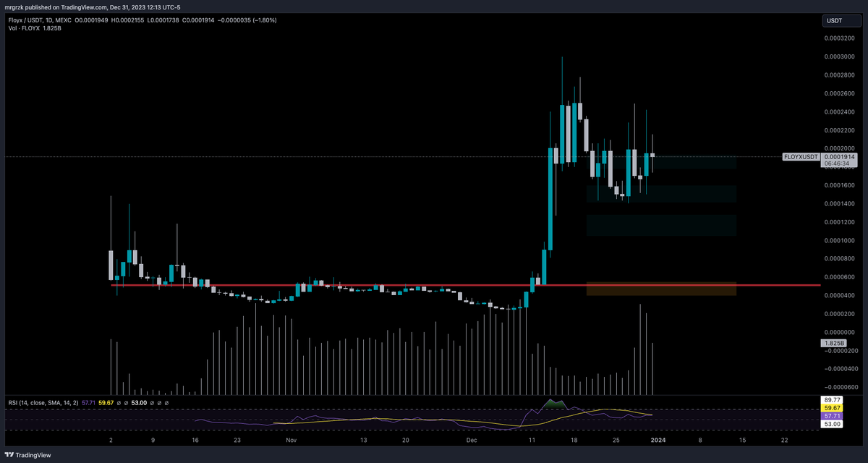
Task: Click the O0.0001949 open value in header
Action: 93,20
